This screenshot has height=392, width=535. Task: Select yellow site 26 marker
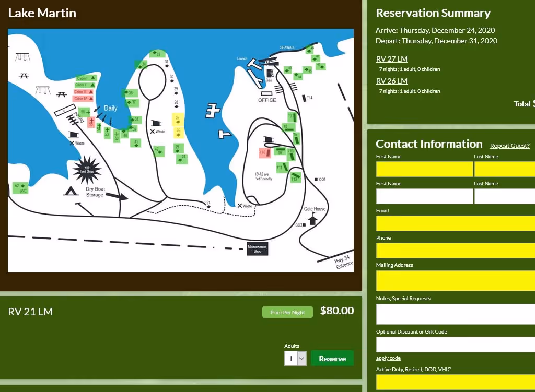coord(178,132)
